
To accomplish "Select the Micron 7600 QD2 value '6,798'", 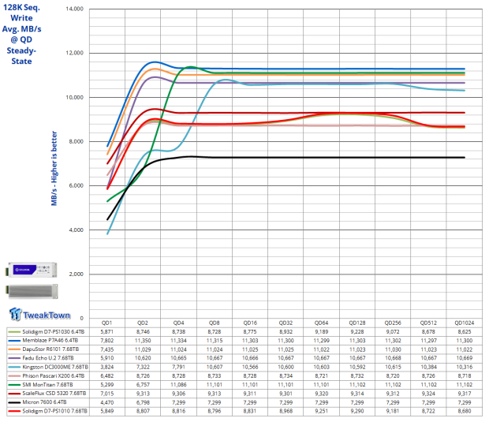I will pos(143,402).
